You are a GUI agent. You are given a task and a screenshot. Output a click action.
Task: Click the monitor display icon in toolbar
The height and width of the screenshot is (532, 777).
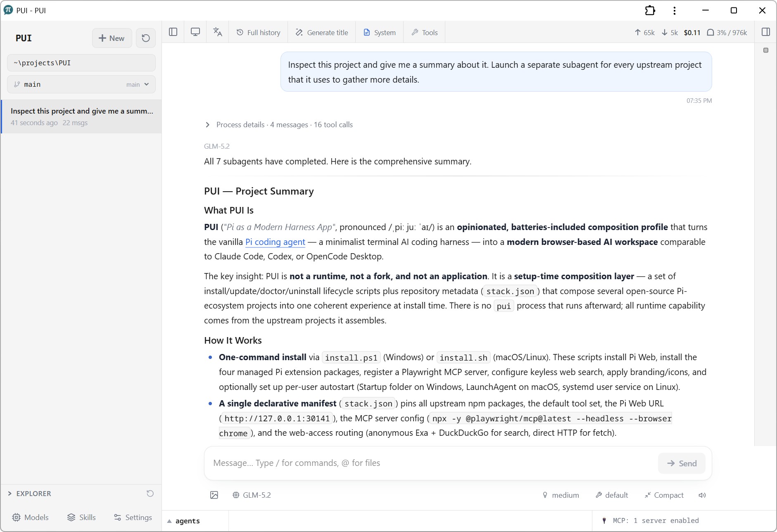[x=195, y=32]
